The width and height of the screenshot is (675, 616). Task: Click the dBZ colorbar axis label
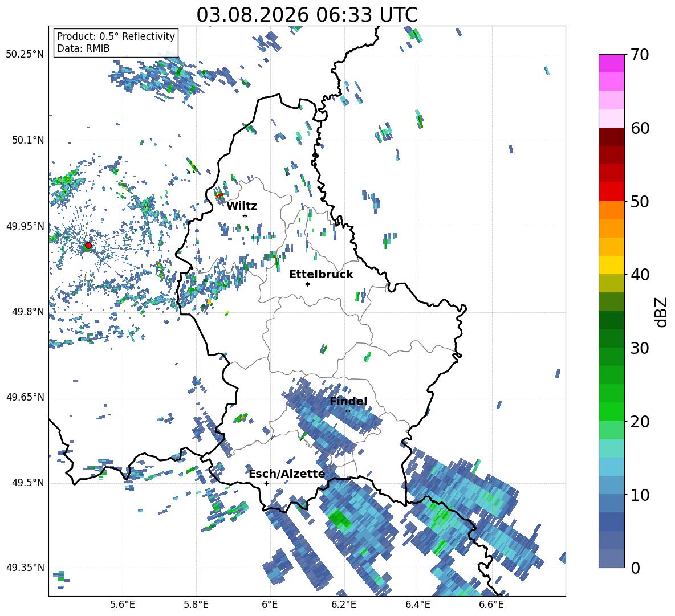tap(661, 312)
